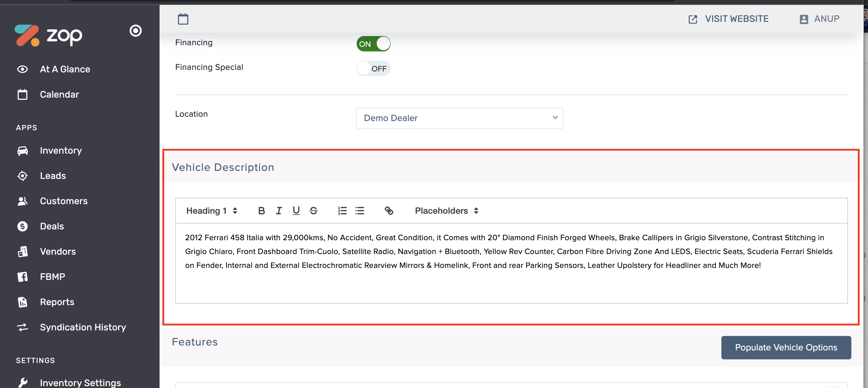Click the Bold formatting icon
Viewport: 868px width, 388px height.
pos(261,211)
